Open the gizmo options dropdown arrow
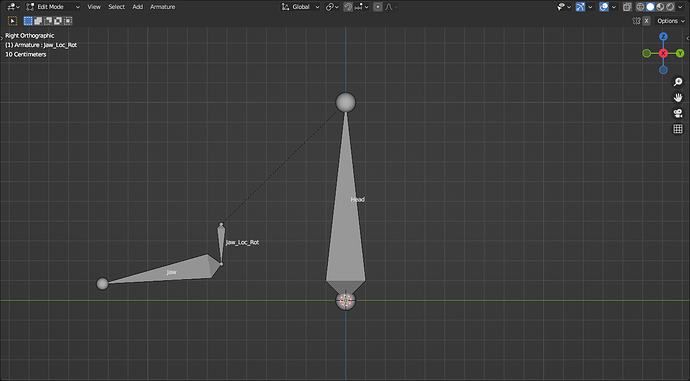The height and width of the screenshot is (381, 690). pos(591,7)
